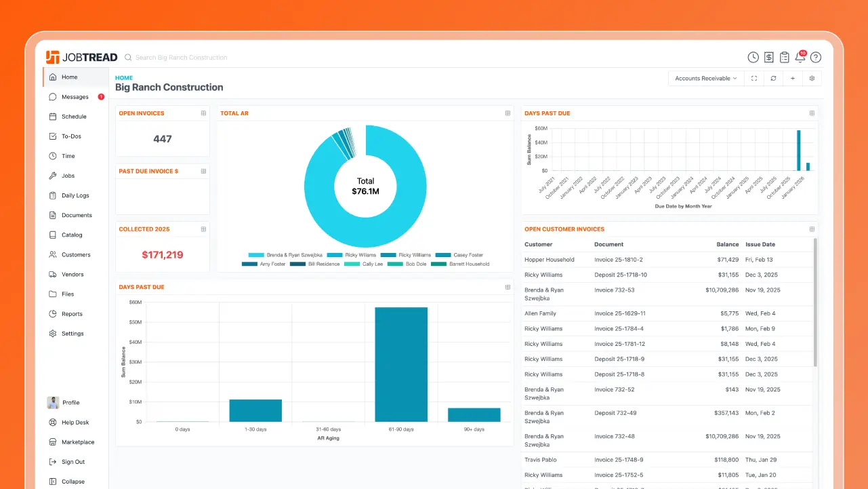Open notifications bell showing 10 alerts

(x=799, y=58)
